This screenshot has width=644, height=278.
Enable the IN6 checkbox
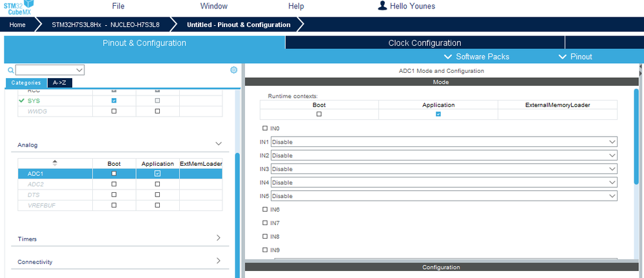point(264,210)
